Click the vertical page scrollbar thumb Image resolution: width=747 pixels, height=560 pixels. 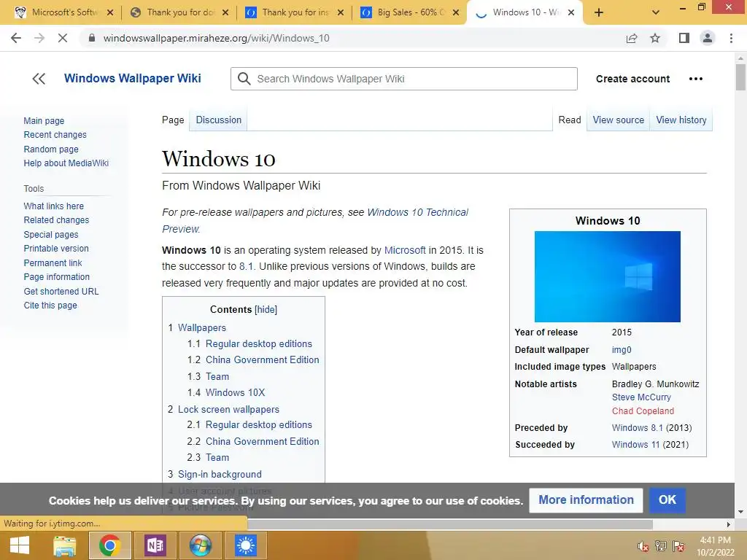click(x=740, y=77)
